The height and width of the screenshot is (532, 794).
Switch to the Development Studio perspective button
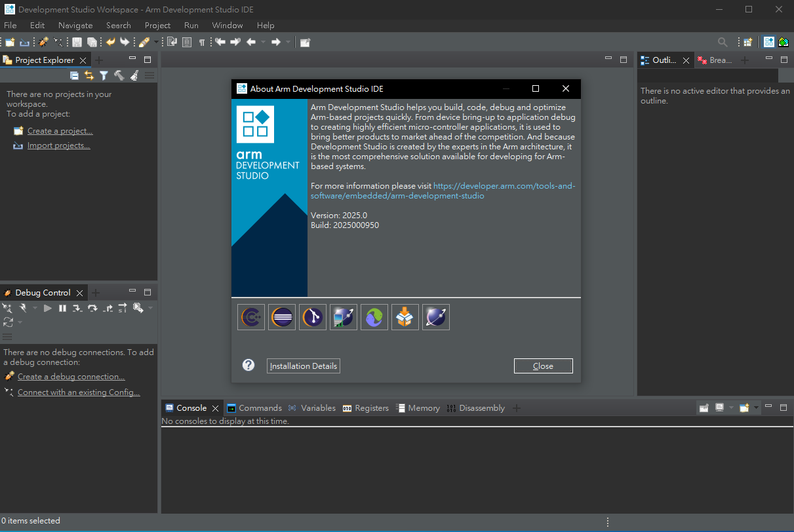(769, 42)
